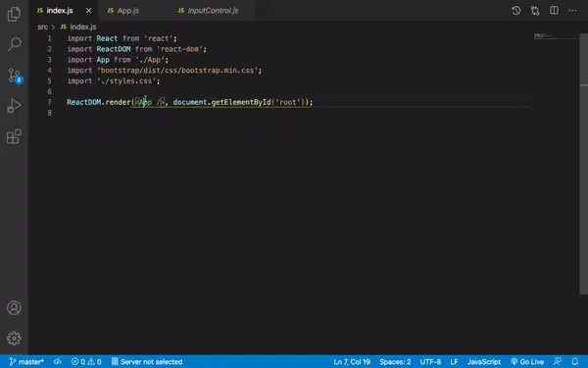Click document.getElementById on line 7
The image size is (588, 368).
coord(221,102)
